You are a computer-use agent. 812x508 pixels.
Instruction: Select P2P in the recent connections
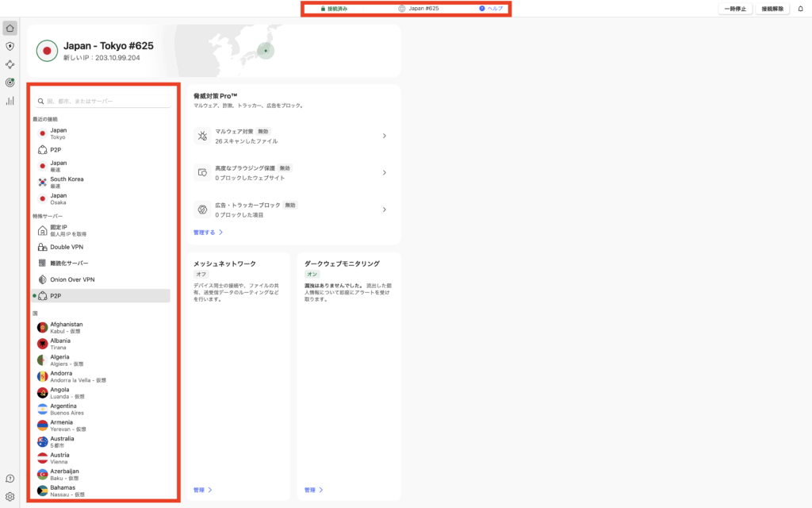point(101,150)
